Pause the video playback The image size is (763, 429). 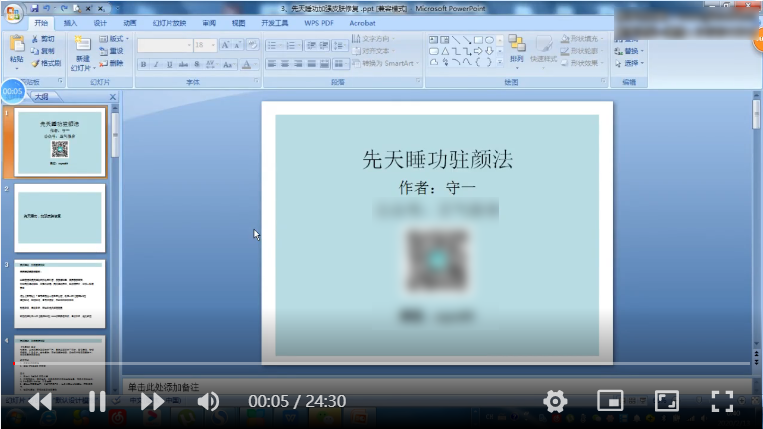[x=97, y=402]
